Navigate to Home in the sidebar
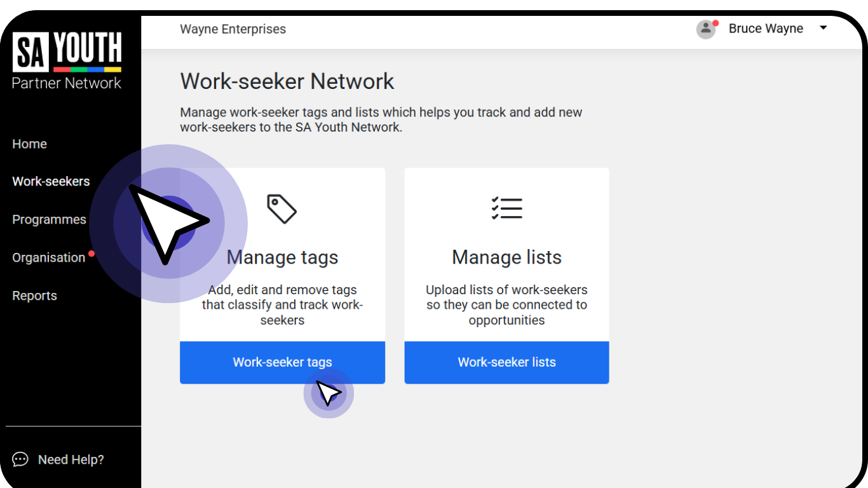The image size is (868, 488). [29, 144]
